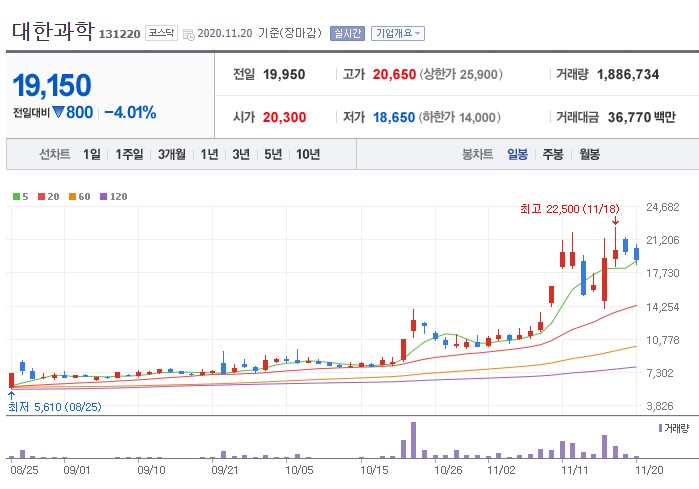Click the 선차트 label
The width and height of the screenshot is (699, 489).
[x=55, y=154]
